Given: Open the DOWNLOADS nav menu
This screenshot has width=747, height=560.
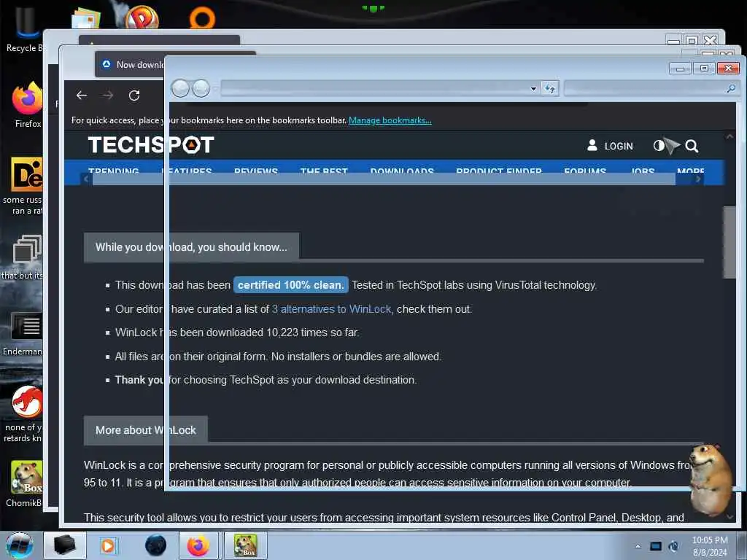Looking at the screenshot, I should point(402,170).
